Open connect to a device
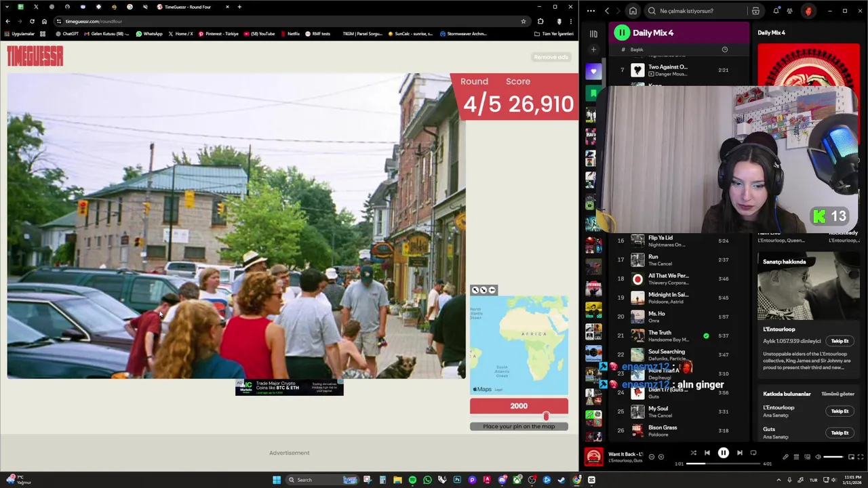Image resolution: width=868 pixels, height=488 pixels. pyautogui.click(x=806, y=457)
